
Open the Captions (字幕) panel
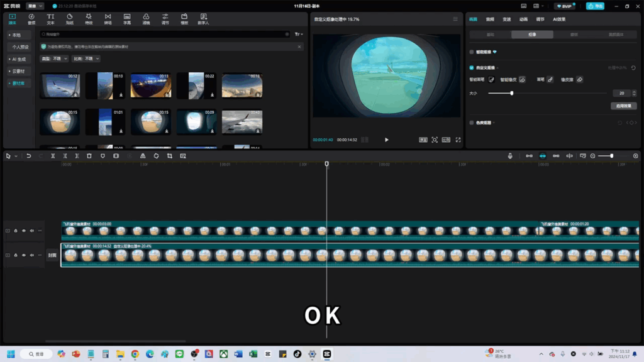[x=127, y=19]
